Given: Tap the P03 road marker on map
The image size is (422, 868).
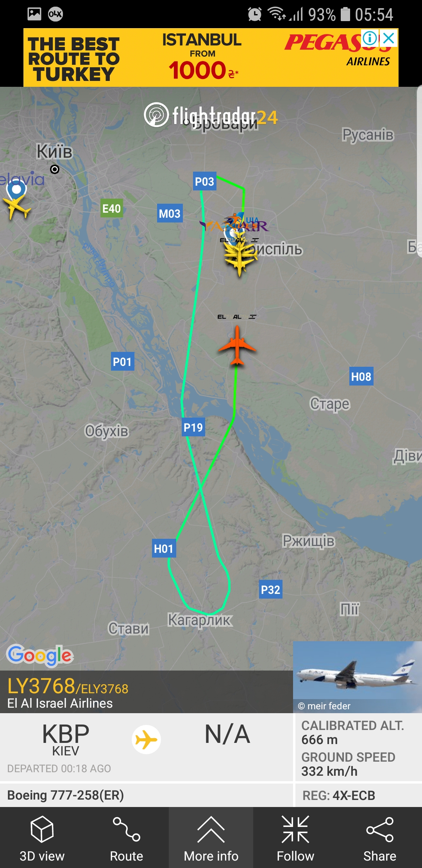Looking at the screenshot, I should 205,181.
